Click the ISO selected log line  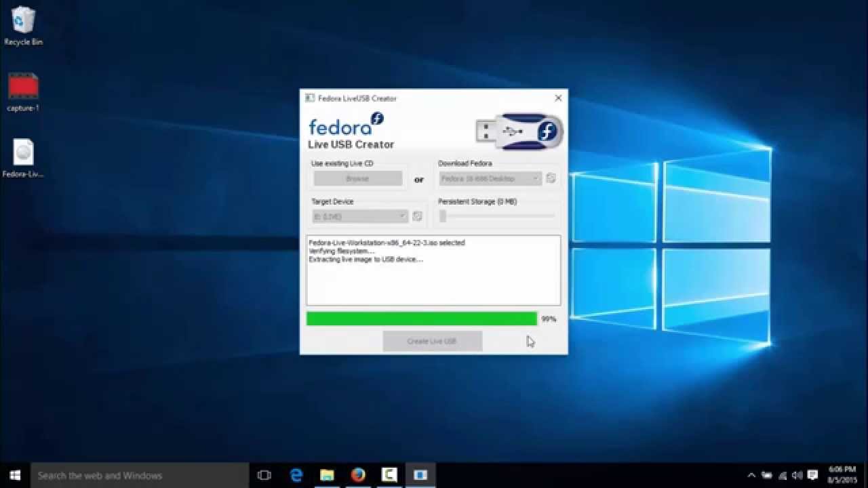point(387,243)
